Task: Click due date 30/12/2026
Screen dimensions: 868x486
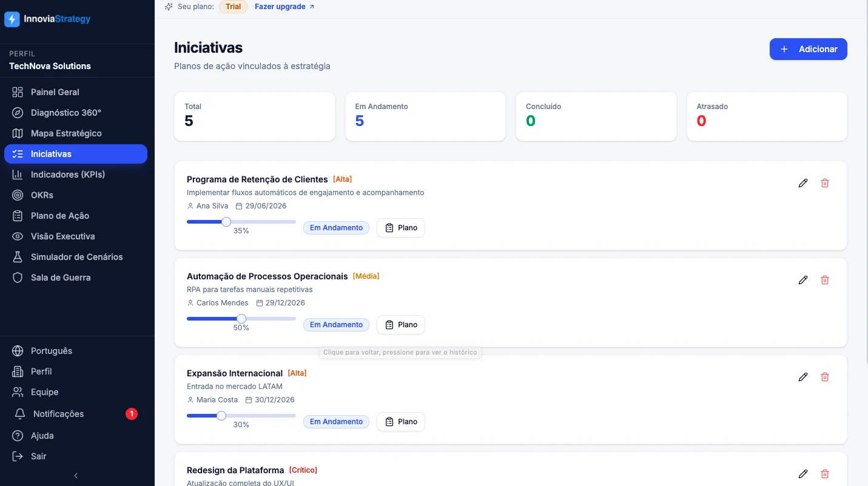Action: (x=275, y=400)
